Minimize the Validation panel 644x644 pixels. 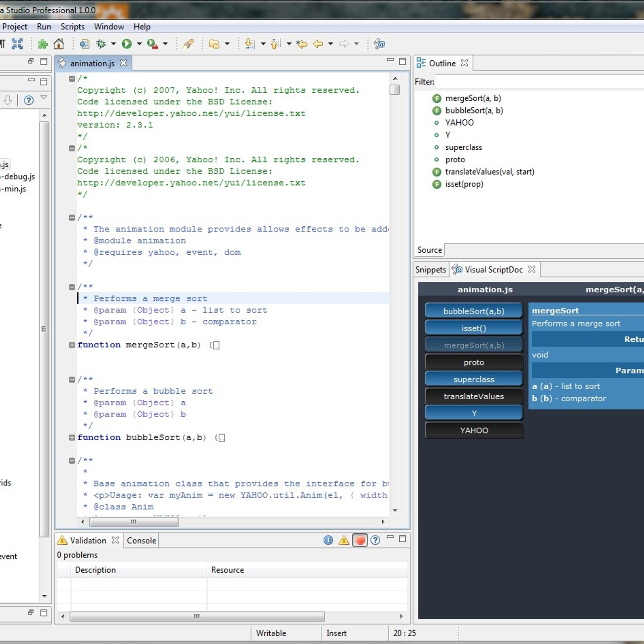(x=390, y=537)
